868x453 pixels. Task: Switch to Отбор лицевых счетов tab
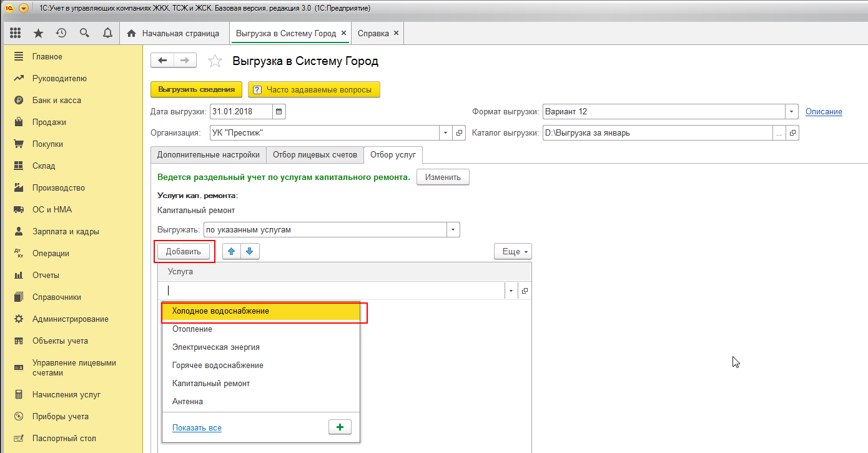pos(315,154)
